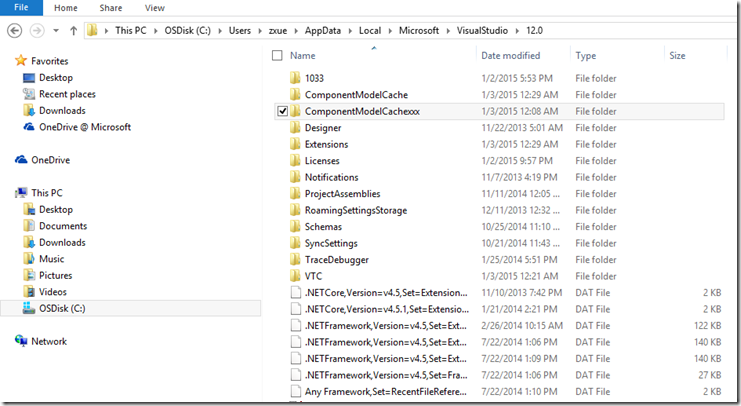Image resolution: width=741 pixels, height=406 pixels.
Task: Open the File ribbon tab
Action: pos(21,8)
